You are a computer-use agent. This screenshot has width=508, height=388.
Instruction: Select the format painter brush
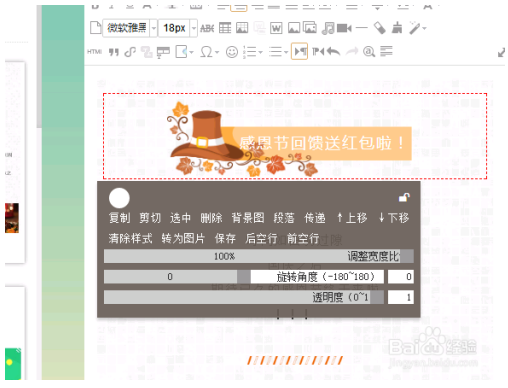click(397, 28)
